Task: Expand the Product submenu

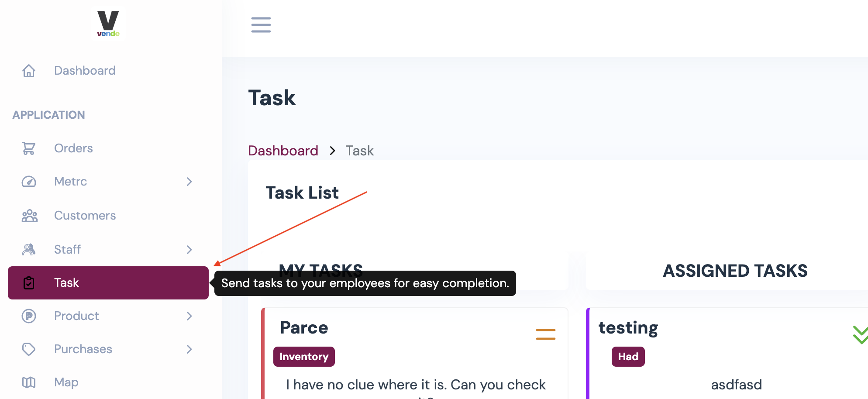Action: click(189, 316)
